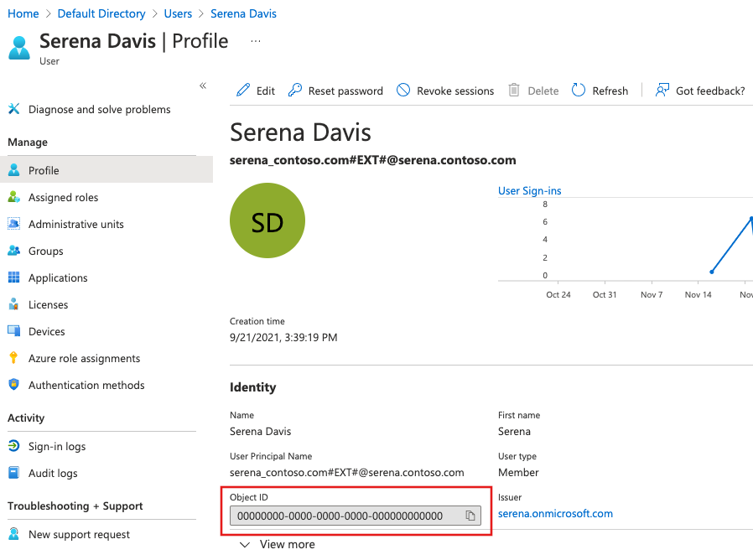
Task: Refresh the profile page
Action: pyautogui.click(x=600, y=90)
